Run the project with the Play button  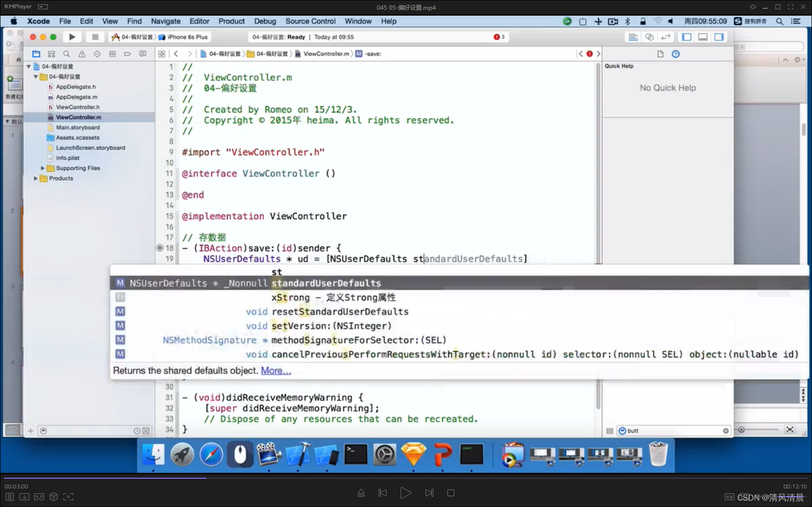(72, 37)
